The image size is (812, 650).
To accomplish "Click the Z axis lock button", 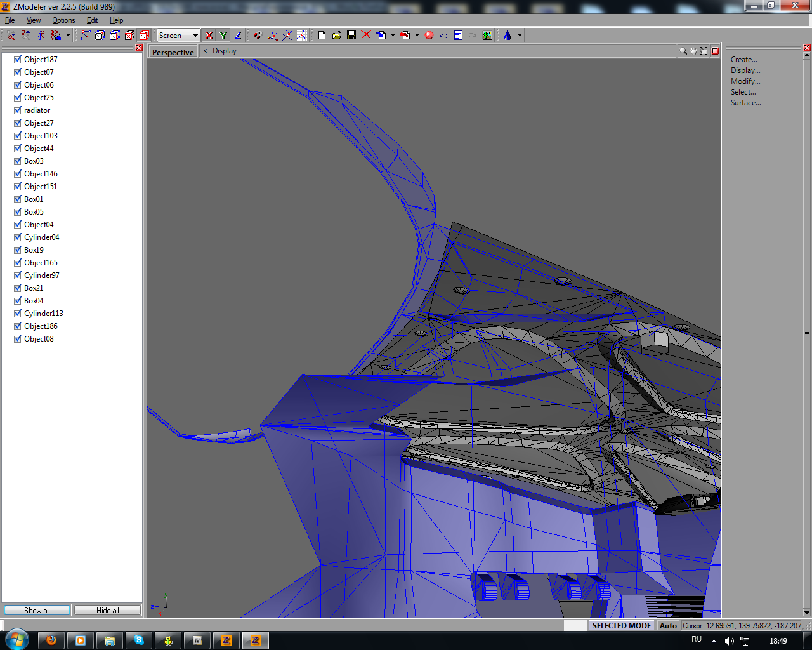I will (238, 36).
